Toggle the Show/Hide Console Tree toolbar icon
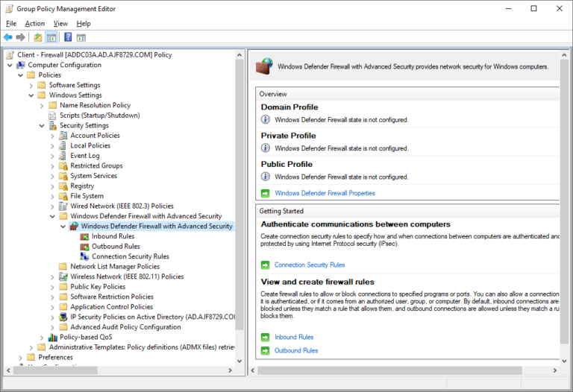The width and height of the screenshot is (573, 392). coord(51,37)
